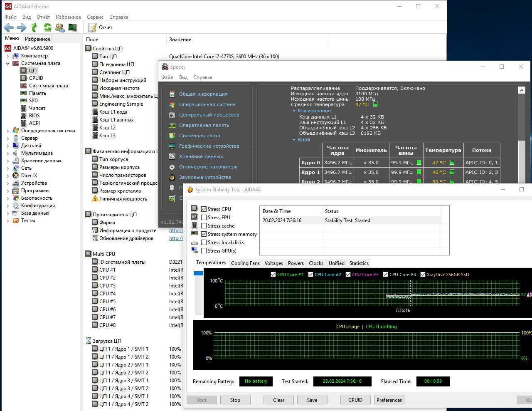Click the Save button
Viewport: 532px width, 411px height.
pyautogui.click(x=312, y=400)
